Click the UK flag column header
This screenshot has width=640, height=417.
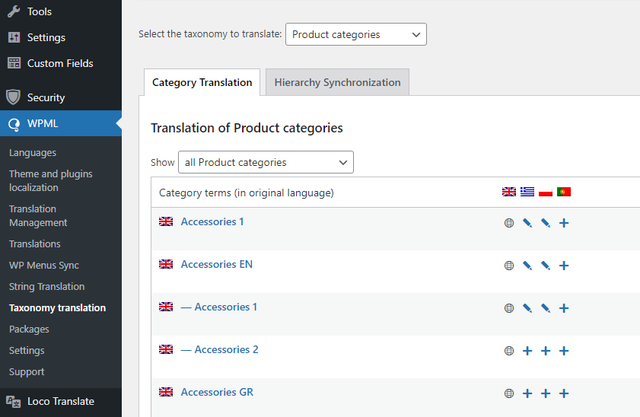(509, 192)
